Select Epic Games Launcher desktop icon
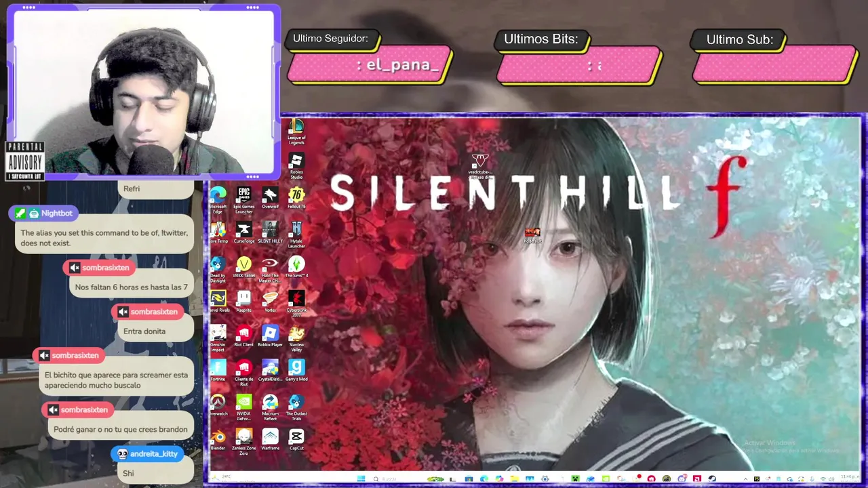 (243, 201)
